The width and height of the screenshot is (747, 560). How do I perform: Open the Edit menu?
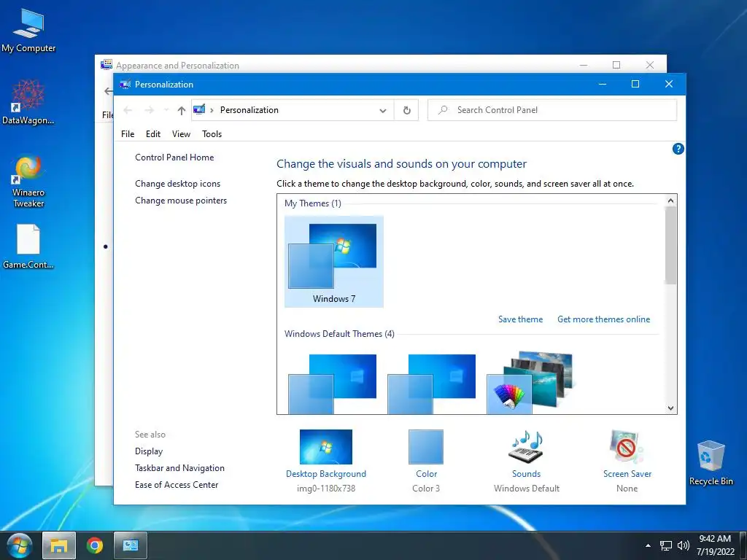153,134
